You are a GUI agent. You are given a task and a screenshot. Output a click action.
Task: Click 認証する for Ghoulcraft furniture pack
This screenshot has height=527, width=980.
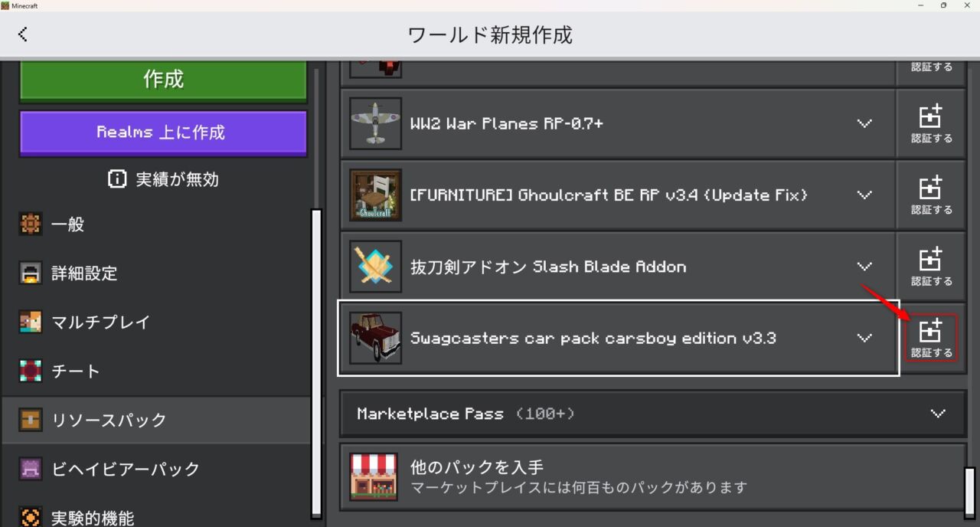click(931, 195)
